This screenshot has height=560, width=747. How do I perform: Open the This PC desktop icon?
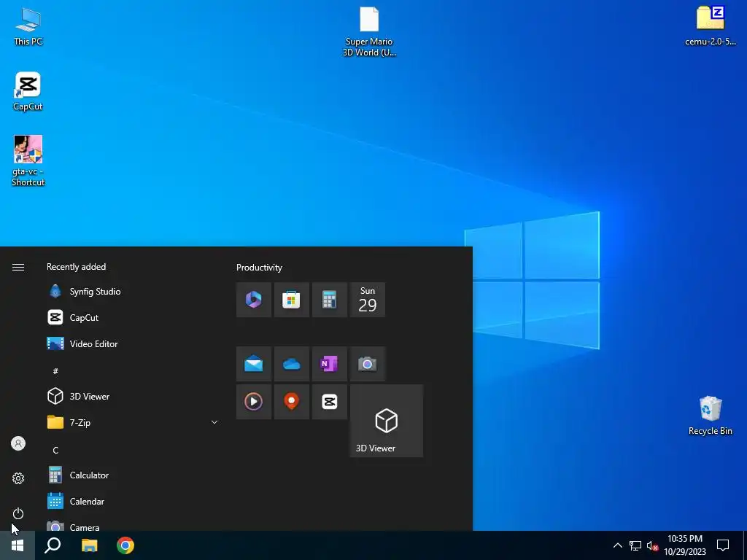[x=28, y=27]
